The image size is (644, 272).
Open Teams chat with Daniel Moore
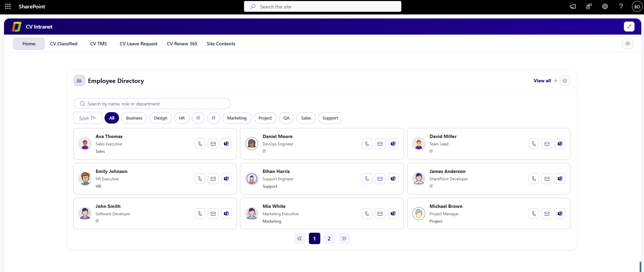click(x=393, y=144)
